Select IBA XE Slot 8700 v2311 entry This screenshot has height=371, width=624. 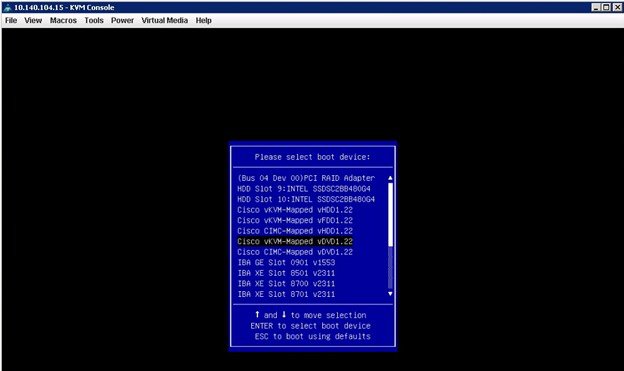click(x=286, y=283)
